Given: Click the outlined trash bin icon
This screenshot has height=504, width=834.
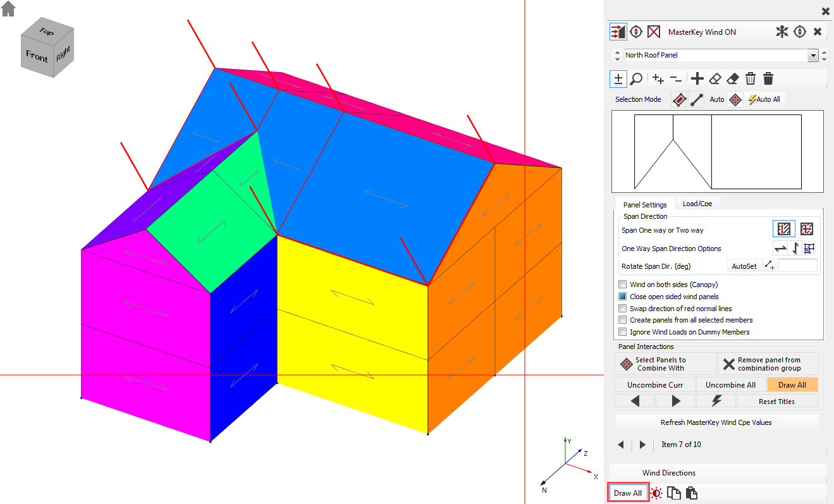Looking at the screenshot, I should pyautogui.click(x=750, y=79).
